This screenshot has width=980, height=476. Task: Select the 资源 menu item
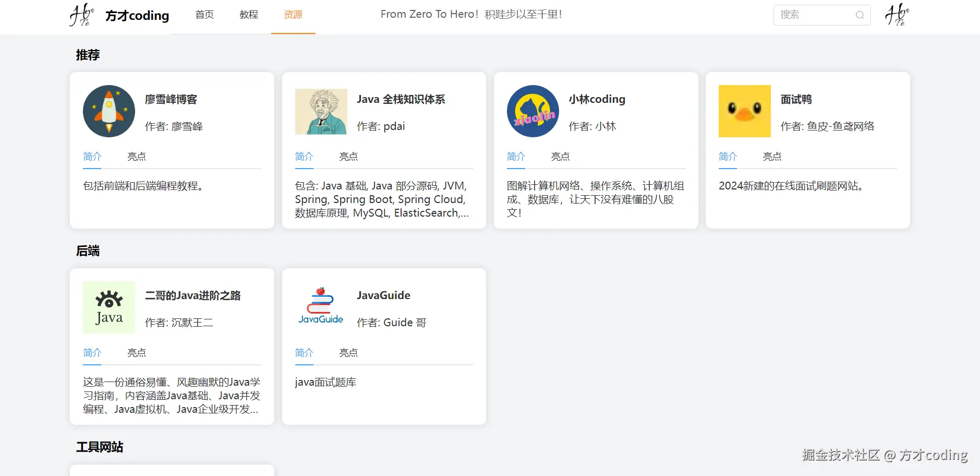point(293,15)
